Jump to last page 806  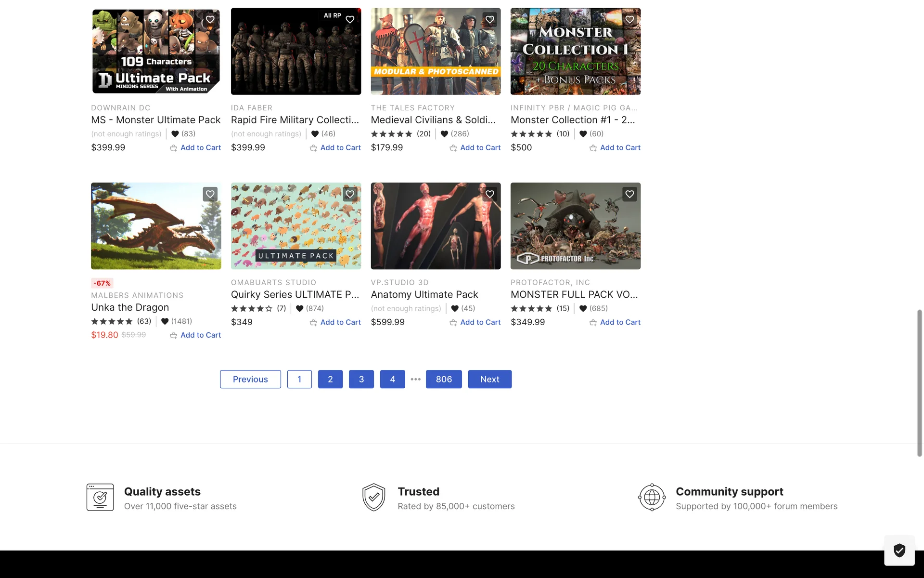(x=443, y=379)
